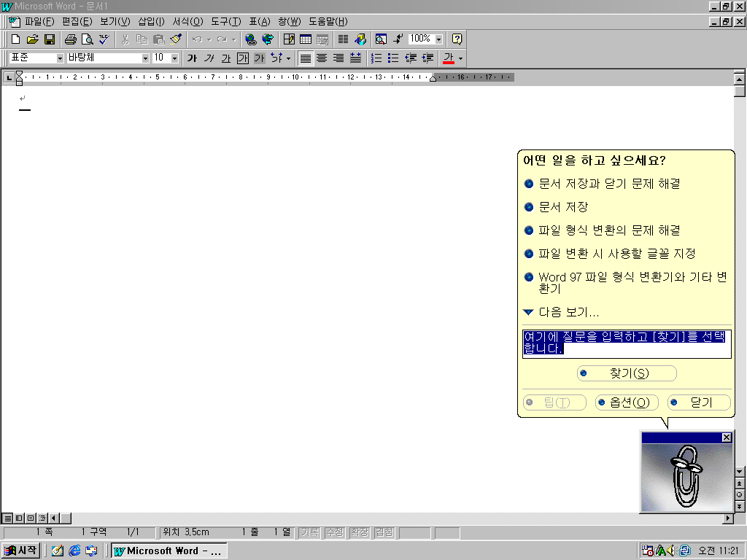Launch Internet Explorer from quick launch
Image resolution: width=747 pixels, height=560 pixels.
(x=74, y=551)
